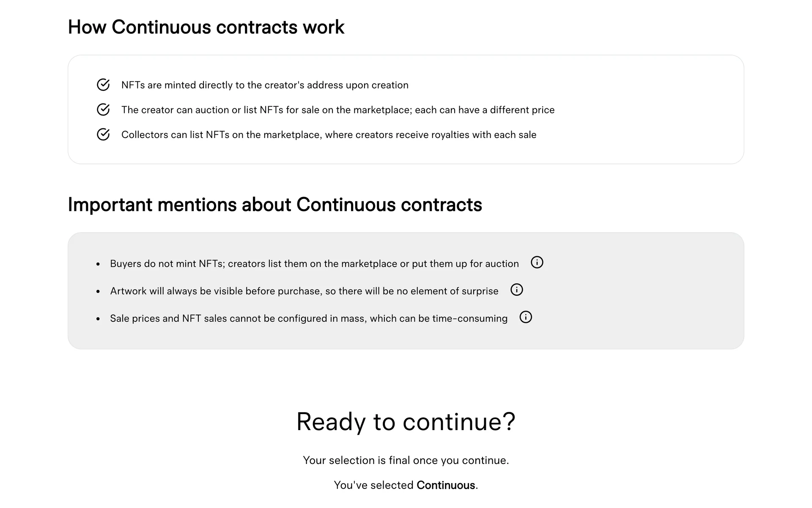
Task: Click the bullet dot before Artwork will always
Action: pos(98,292)
